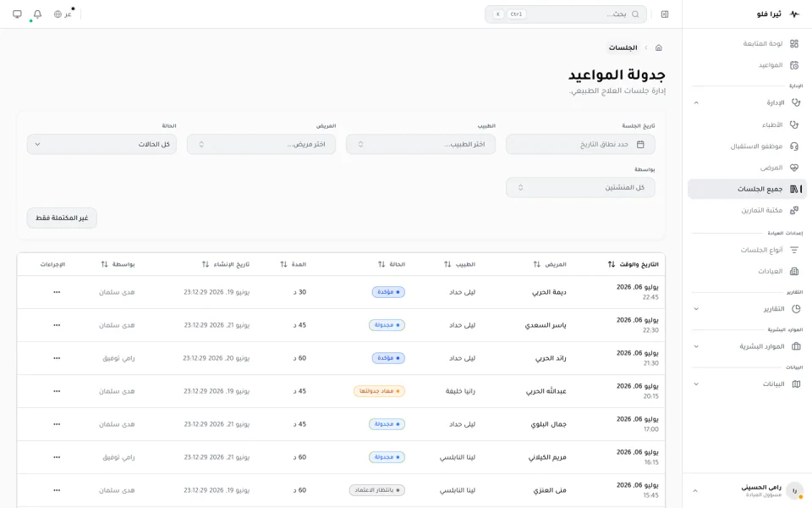Open موظفو الاستقبال in sidebar
Viewport: 812px width, 508px height.
[747, 146]
